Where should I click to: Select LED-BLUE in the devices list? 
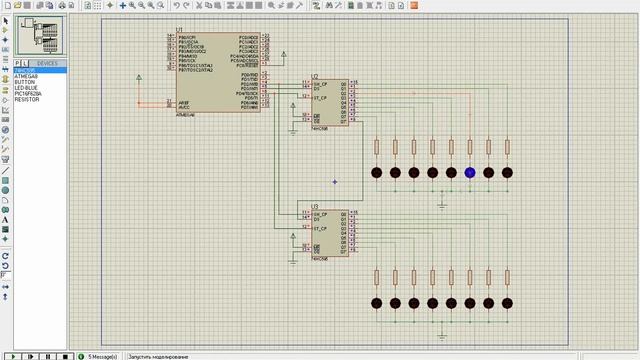coord(26,88)
